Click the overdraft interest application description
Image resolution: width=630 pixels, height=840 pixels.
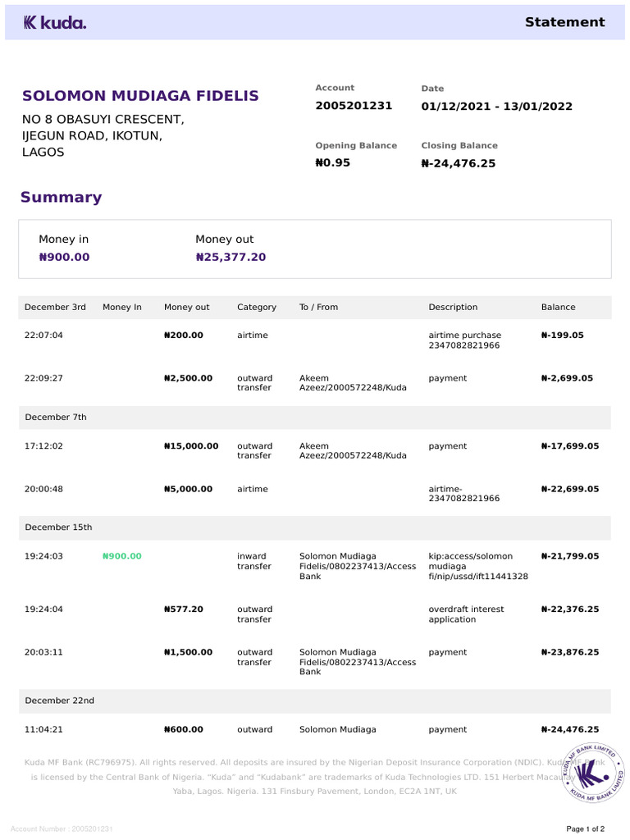click(466, 614)
